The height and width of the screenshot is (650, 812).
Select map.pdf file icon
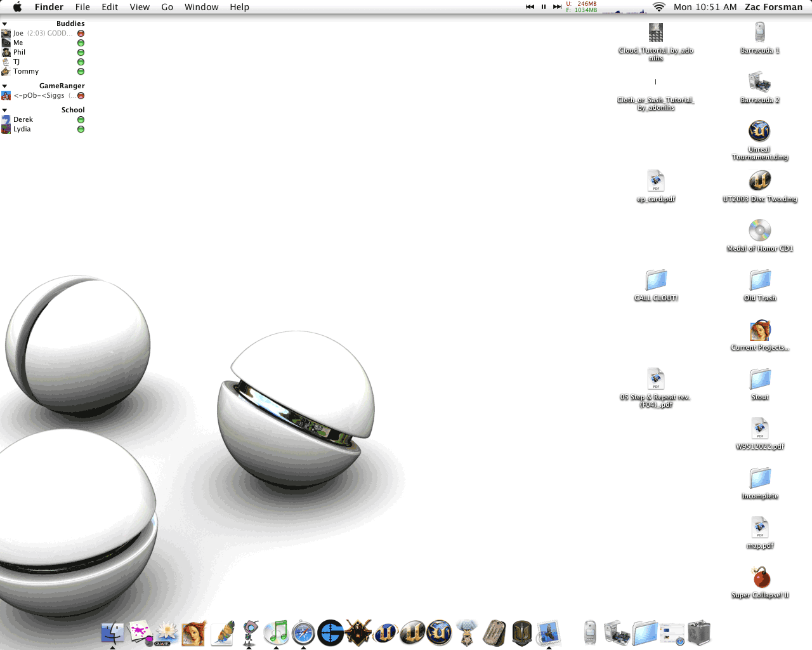pyautogui.click(x=760, y=533)
